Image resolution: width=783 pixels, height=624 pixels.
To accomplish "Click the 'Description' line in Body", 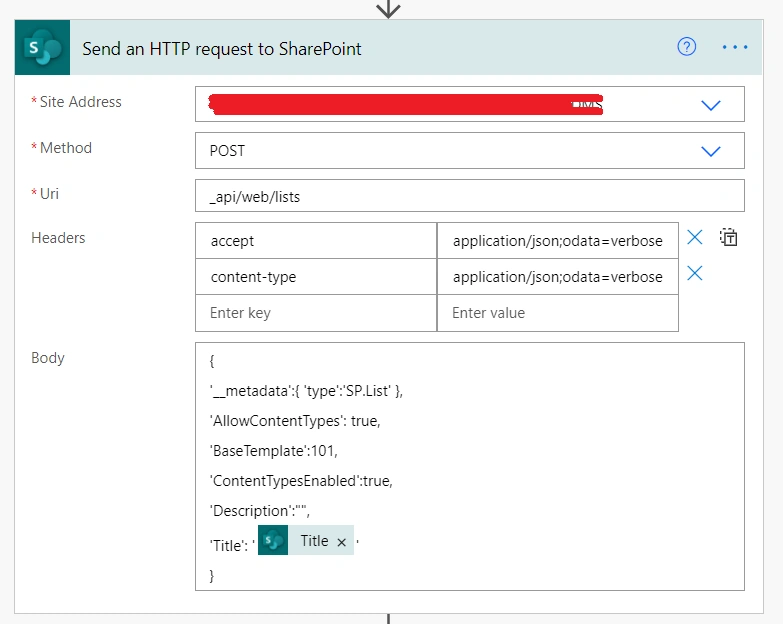I will [260, 511].
